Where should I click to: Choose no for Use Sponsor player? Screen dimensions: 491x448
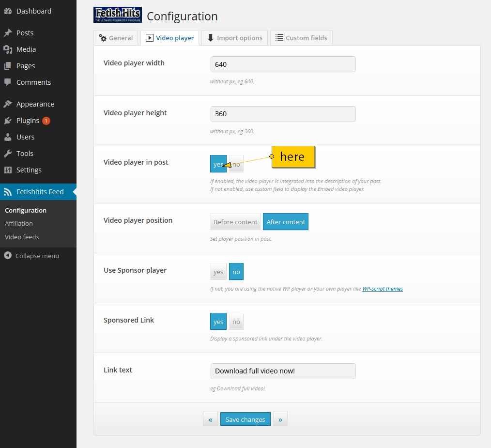pos(236,272)
